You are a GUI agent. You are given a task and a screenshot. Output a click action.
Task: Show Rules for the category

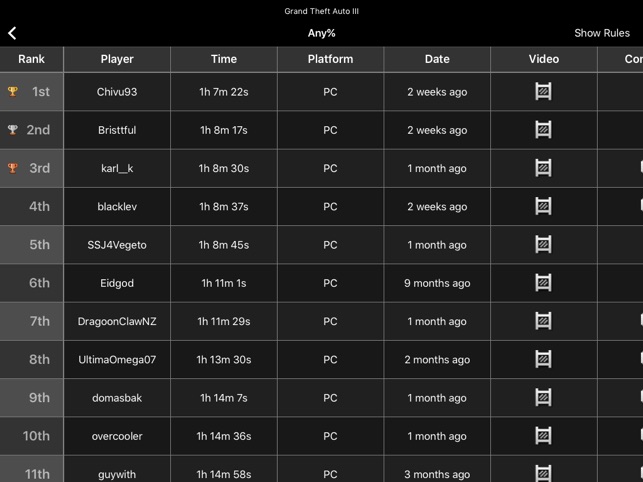coord(602,33)
